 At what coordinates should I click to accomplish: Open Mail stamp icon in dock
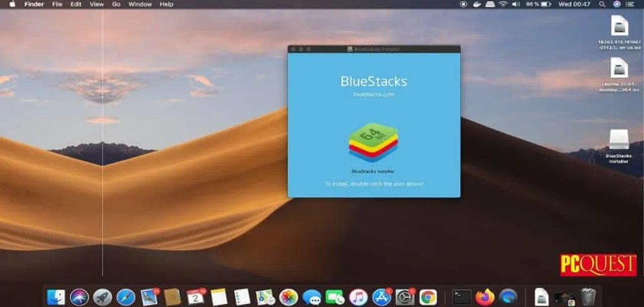click(149, 297)
